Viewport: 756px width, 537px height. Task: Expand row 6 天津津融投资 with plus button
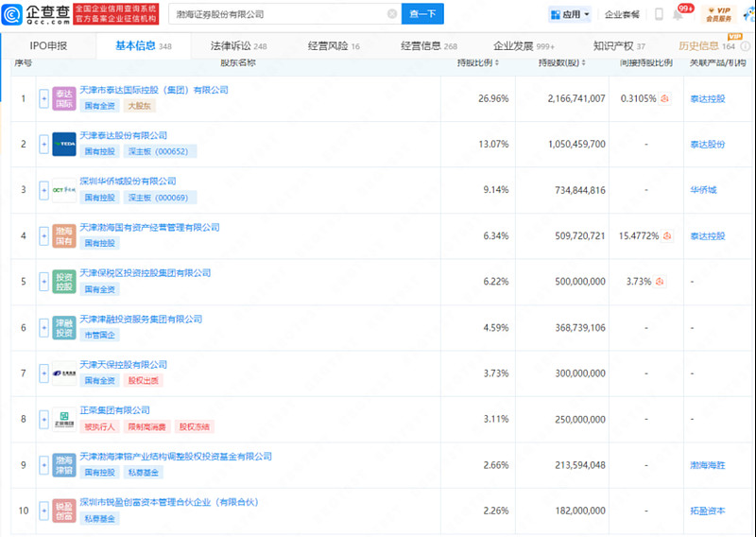43,328
